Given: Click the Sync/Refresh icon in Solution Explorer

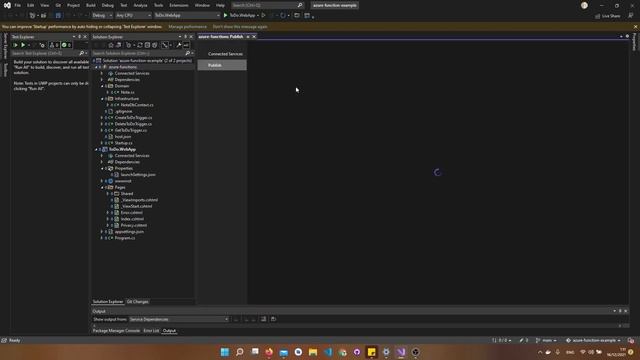Looking at the screenshot, I should tap(140, 45).
